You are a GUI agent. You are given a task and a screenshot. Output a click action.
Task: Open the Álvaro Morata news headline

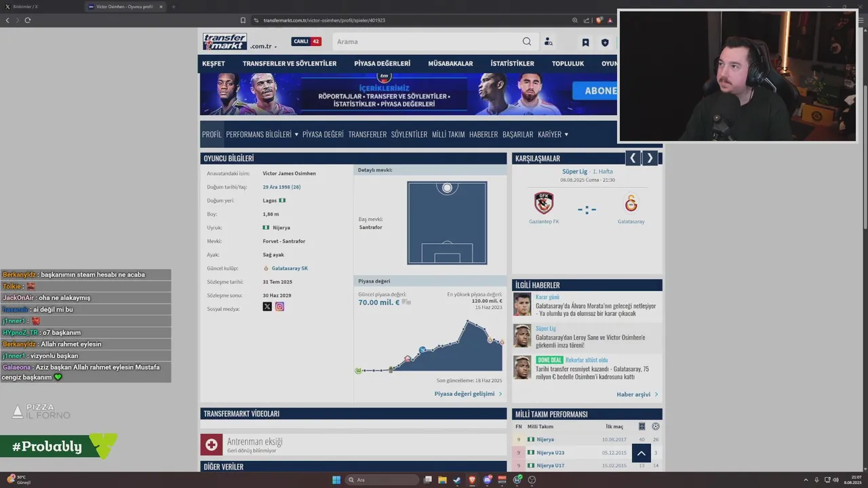click(595, 310)
